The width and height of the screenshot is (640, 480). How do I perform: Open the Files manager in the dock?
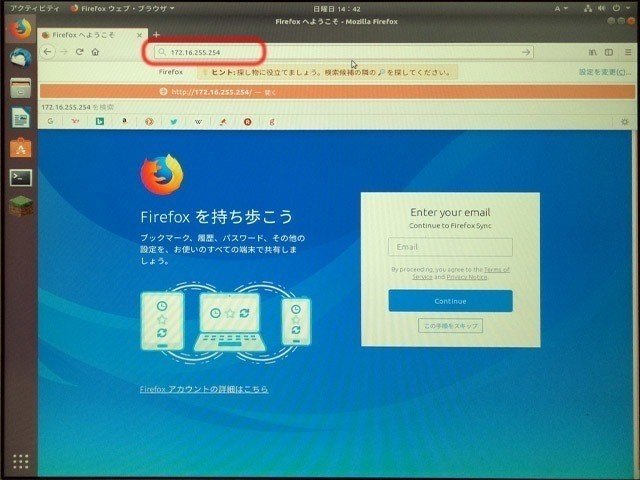(x=20, y=88)
